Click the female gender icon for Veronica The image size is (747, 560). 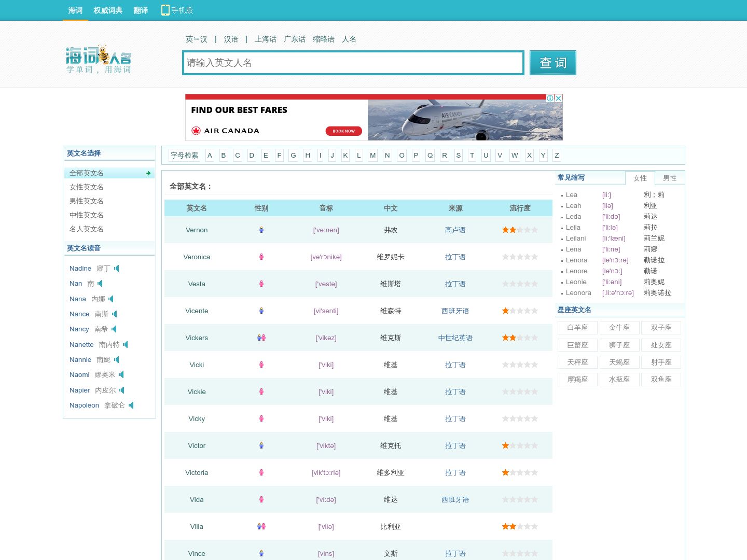click(x=261, y=257)
